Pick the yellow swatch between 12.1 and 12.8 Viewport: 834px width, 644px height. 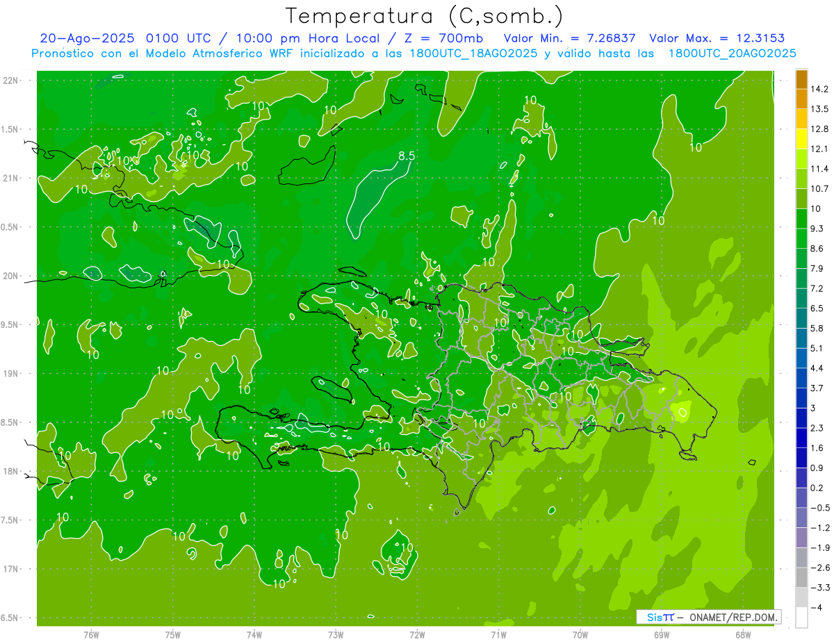click(x=801, y=139)
